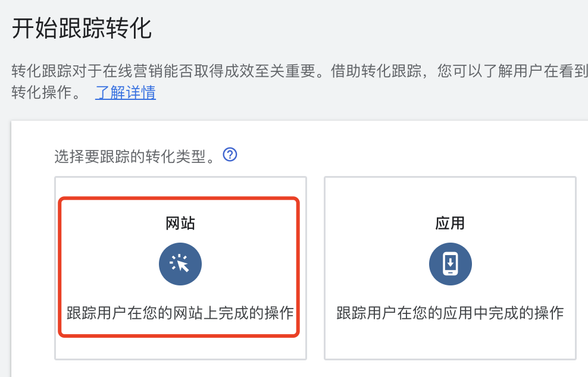Choose website tracking by clicking its highlighted card
The image size is (588, 377).
(180, 268)
